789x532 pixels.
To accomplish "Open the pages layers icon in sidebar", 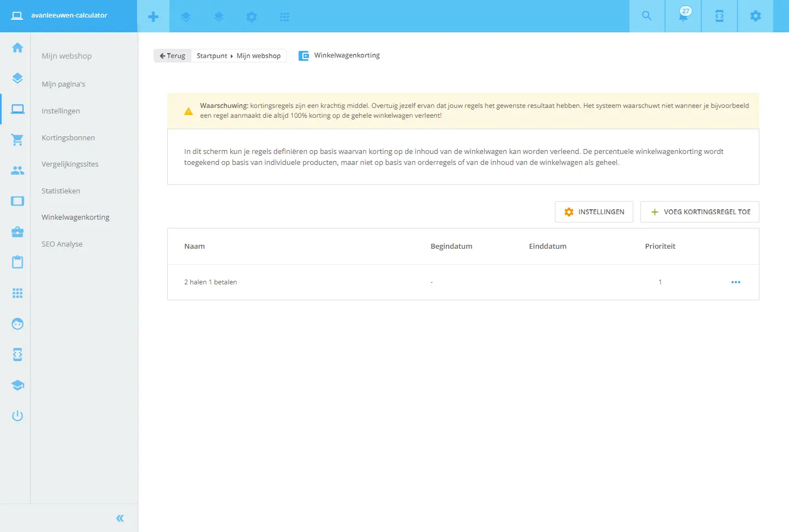I will (x=18, y=78).
